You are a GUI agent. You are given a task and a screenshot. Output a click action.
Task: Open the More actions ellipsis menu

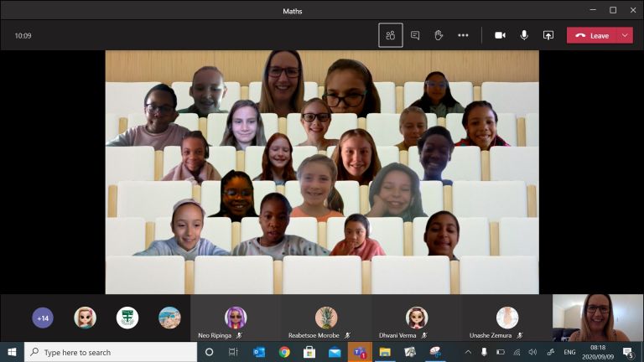[x=463, y=35]
